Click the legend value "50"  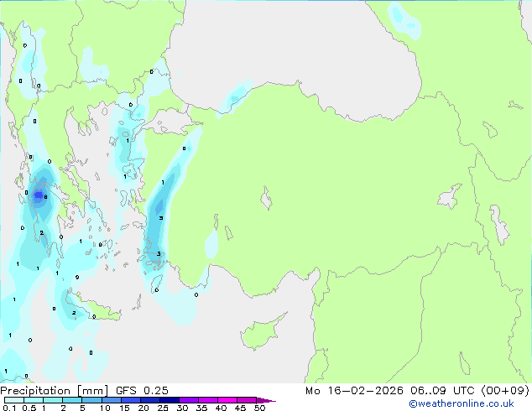coord(259,408)
